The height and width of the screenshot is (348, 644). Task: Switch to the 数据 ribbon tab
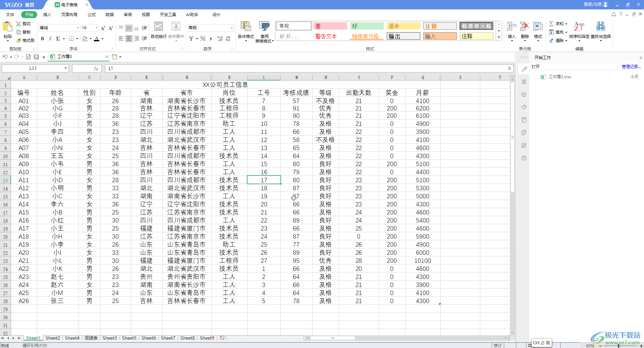coord(110,15)
